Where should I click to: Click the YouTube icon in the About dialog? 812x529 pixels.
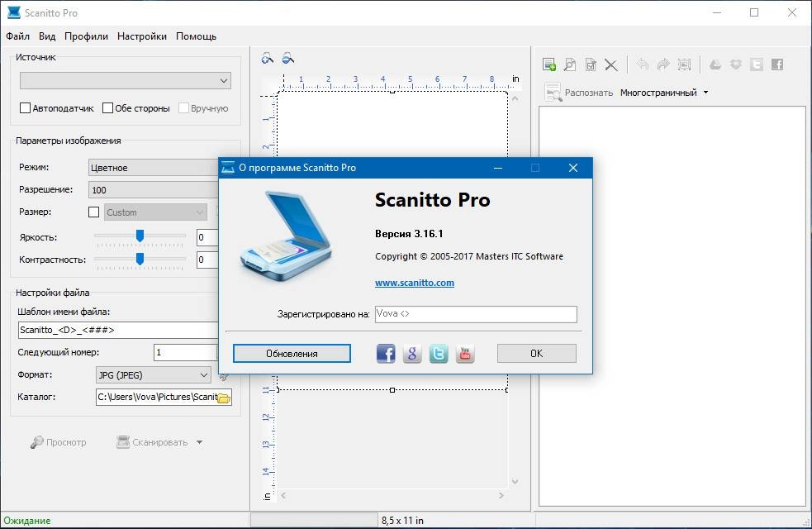pos(465,354)
